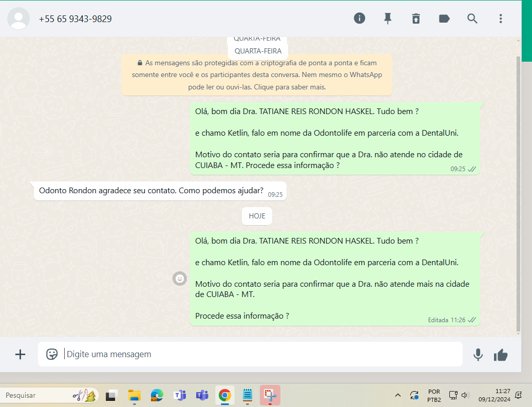Click the 11:26 timestamp on edited message

458,320
